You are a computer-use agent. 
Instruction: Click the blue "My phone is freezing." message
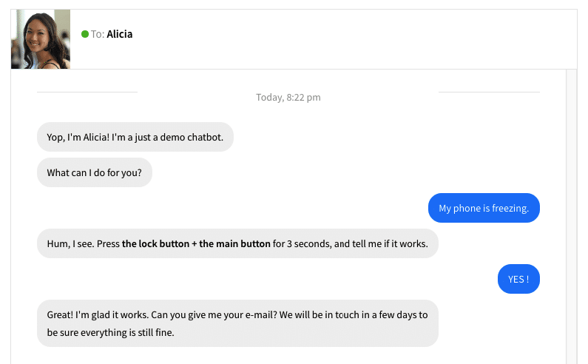coord(484,208)
